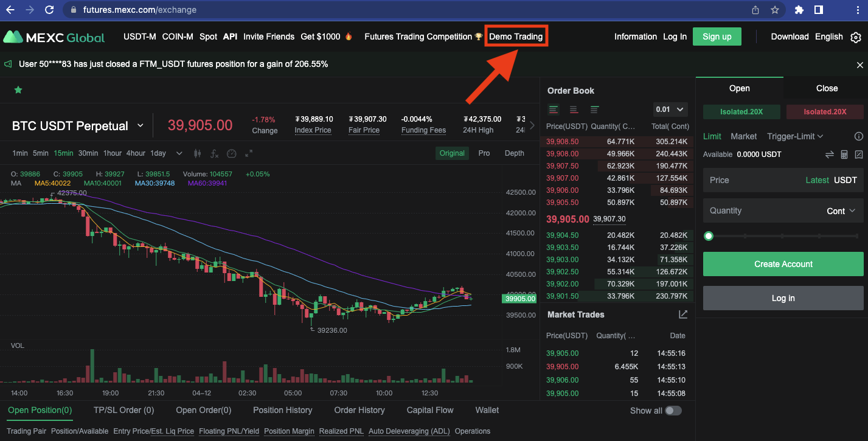Screen dimensions: 868x441
Task: Open quantity unit Cont dropdown
Action: 841,211
